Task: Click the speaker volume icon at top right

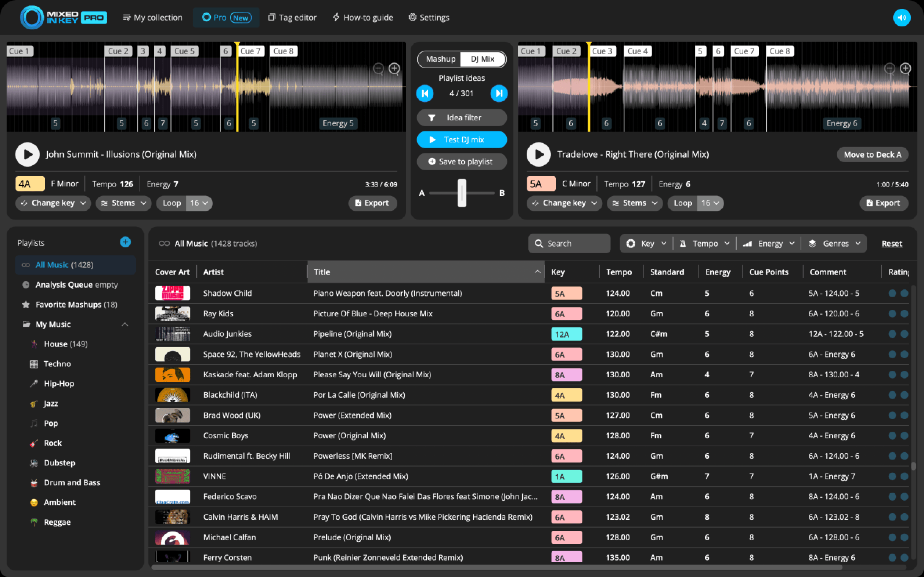Action: pos(902,18)
